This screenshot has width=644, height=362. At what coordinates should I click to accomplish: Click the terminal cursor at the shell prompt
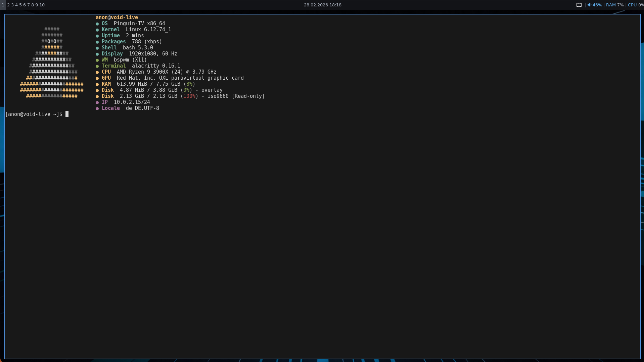point(67,114)
